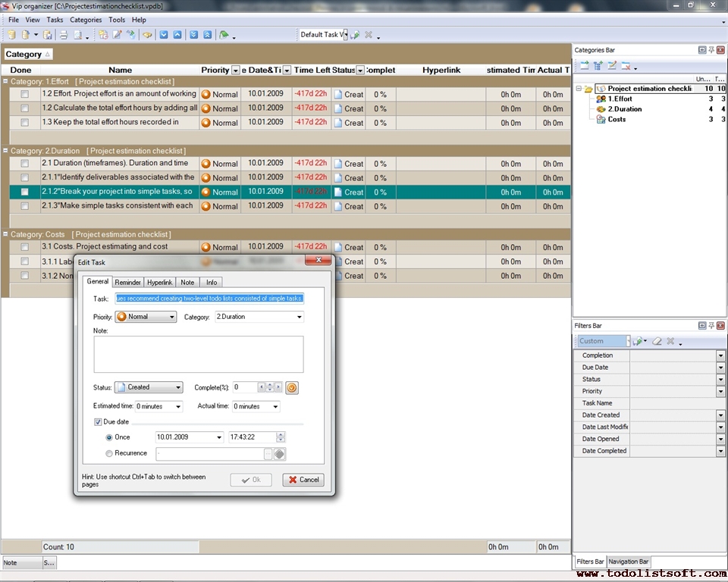728x582 pixels.
Task: Click the Note text area in dialog
Action: pos(198,354)
